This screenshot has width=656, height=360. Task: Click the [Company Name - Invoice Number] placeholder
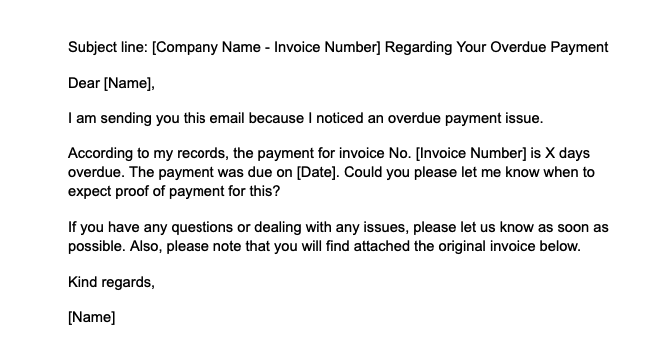click(266, 47)
